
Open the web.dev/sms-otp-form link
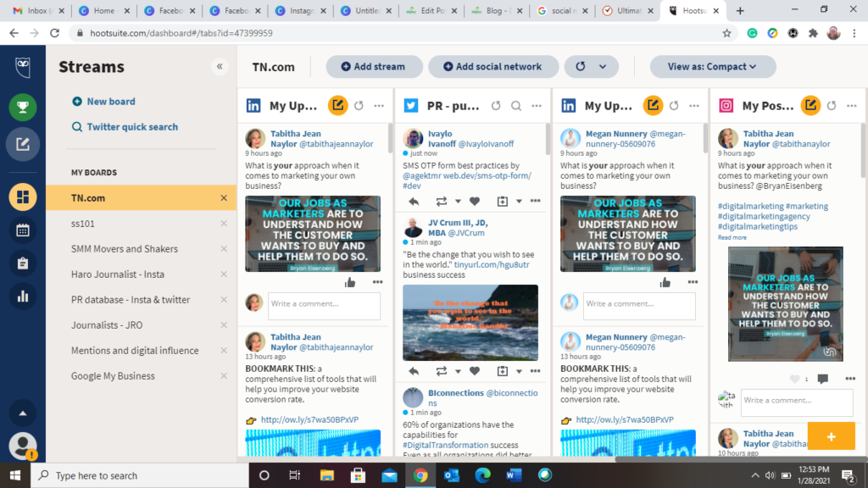[487, 175]
